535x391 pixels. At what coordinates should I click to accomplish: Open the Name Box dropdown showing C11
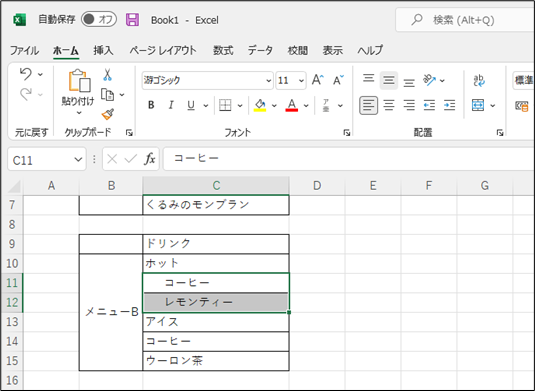pos(78,159)
